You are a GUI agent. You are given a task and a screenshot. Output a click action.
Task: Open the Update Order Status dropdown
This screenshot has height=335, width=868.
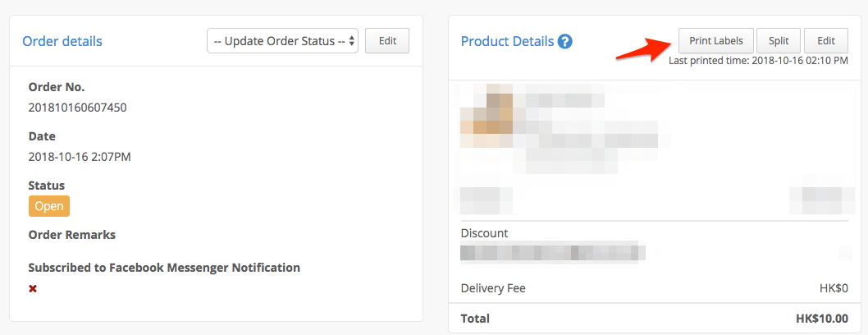tap(282, 41)
